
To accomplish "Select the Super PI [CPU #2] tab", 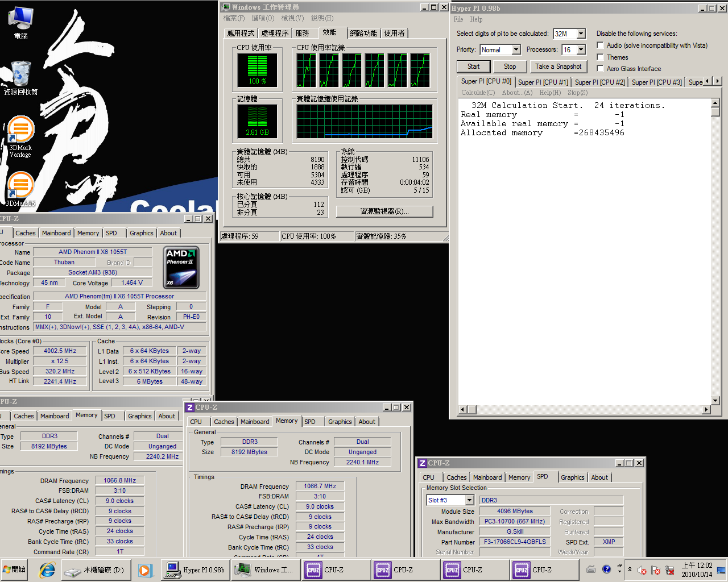I will [x=600, y=82].
